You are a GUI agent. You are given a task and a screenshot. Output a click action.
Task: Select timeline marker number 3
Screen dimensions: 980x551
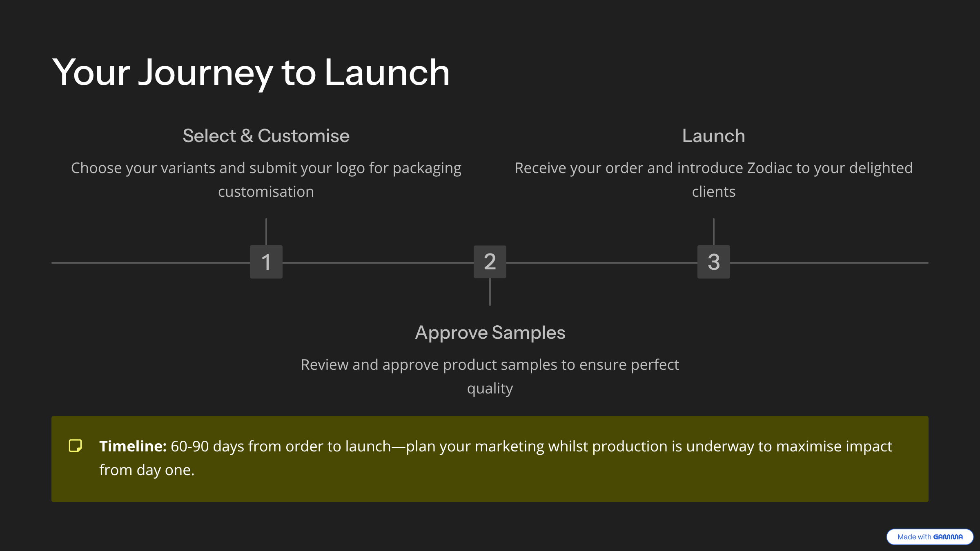(714, 262)
